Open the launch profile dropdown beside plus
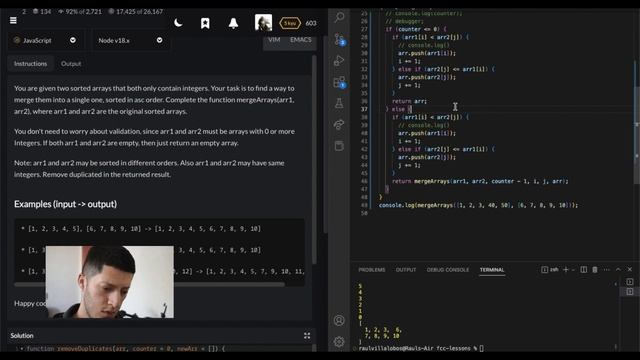This screenshot has width=640, height=360. pyautogui.click(x=573, y=270)
